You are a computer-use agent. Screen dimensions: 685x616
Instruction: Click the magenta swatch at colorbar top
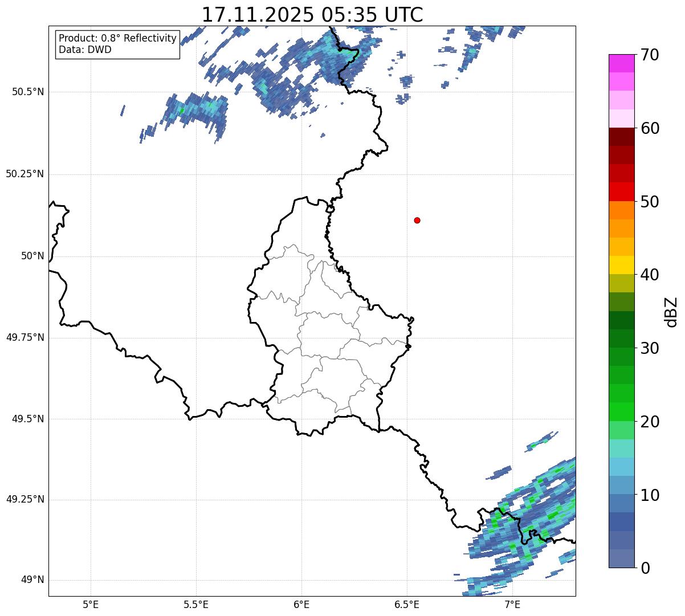622,64
